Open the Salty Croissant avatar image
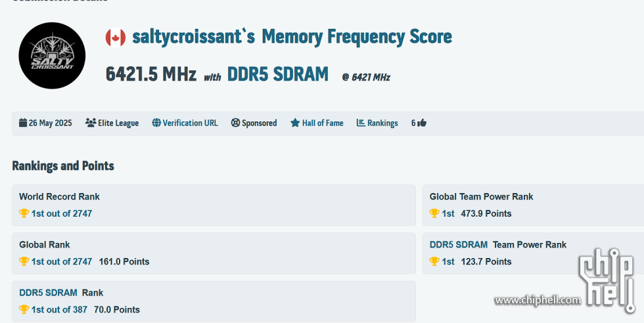This screenshot has width=644, height=323. [52, 55]
